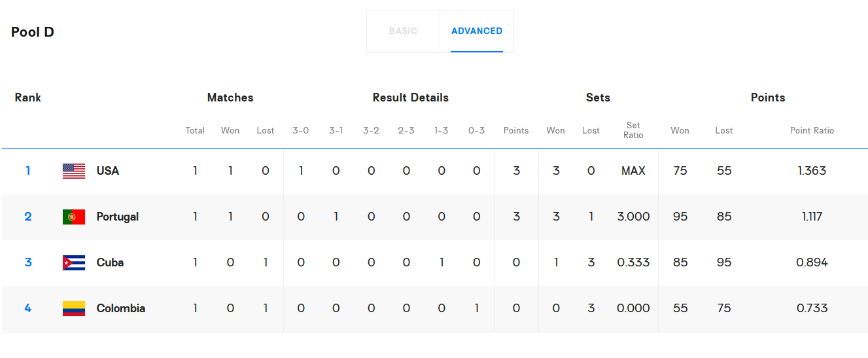Click the Matches group header

(230, 98)
